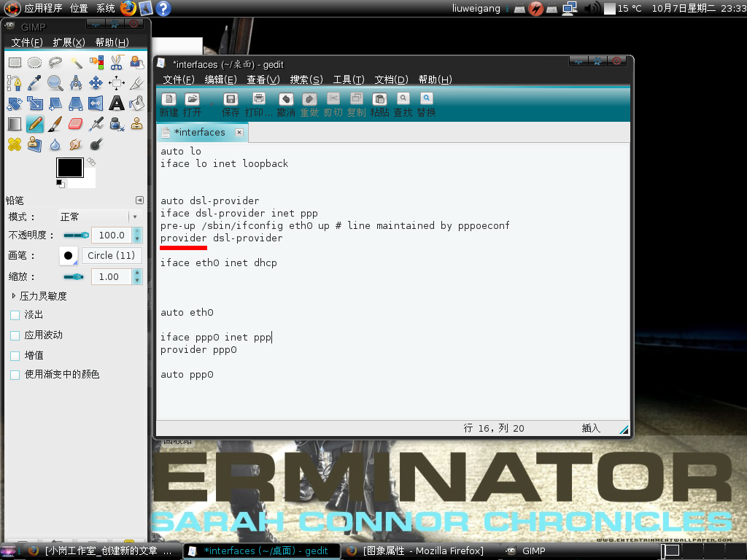Choose the Clone stamp tool
The width and height of the screenshot is (747, 560).
tap(136, 124)
